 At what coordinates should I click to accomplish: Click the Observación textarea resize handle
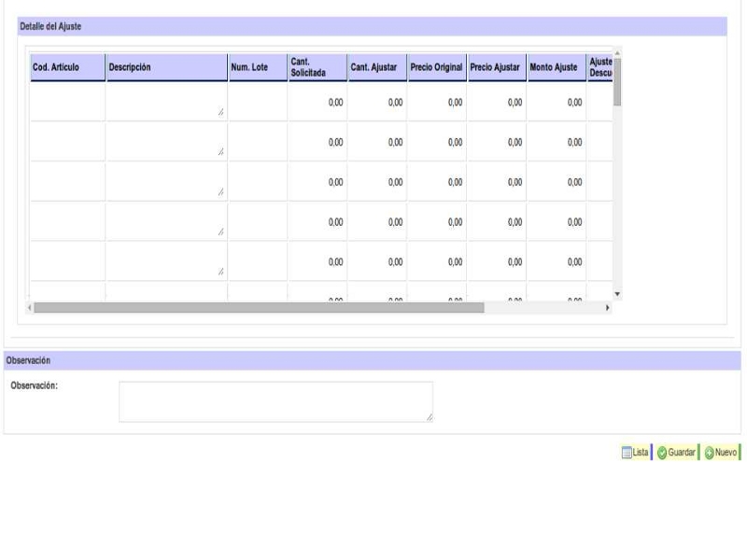coord(429,418)
